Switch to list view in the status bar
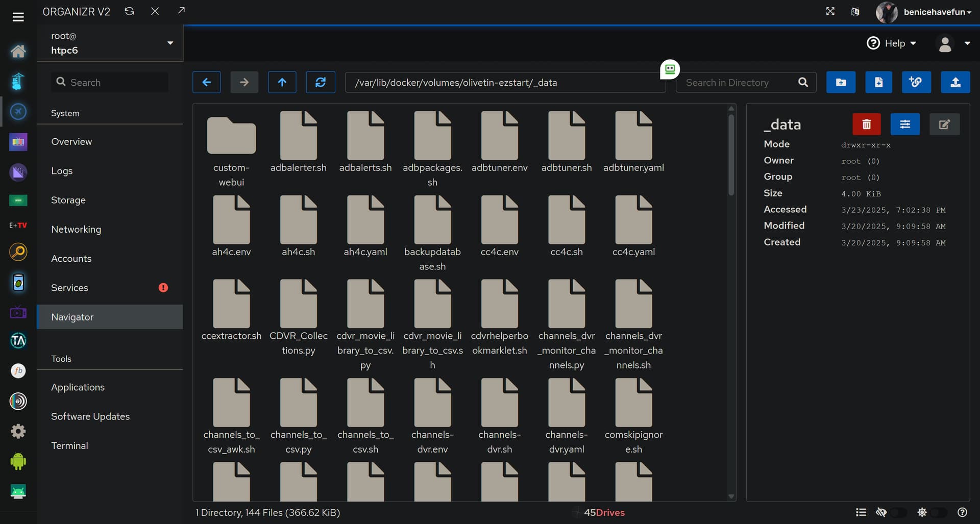Viewport: 980px width, 524px height. pyautogui.click(x=861, y=512)
